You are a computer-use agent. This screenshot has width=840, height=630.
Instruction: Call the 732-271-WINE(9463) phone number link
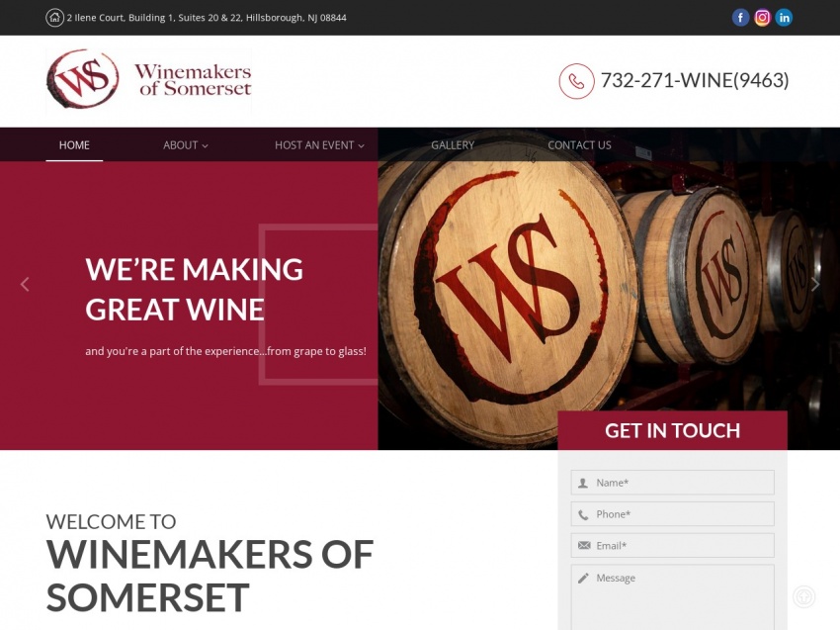(x=695, y=80)
